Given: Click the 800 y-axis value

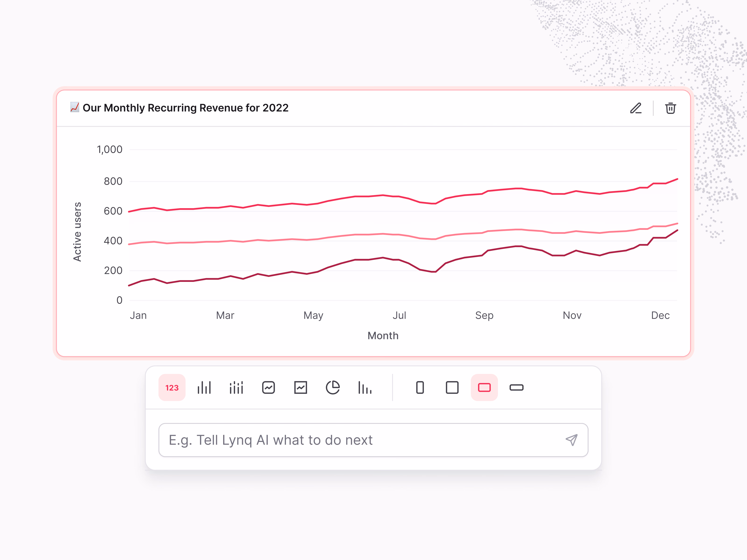Looking at the screenshot, I should tap(113, 182).
